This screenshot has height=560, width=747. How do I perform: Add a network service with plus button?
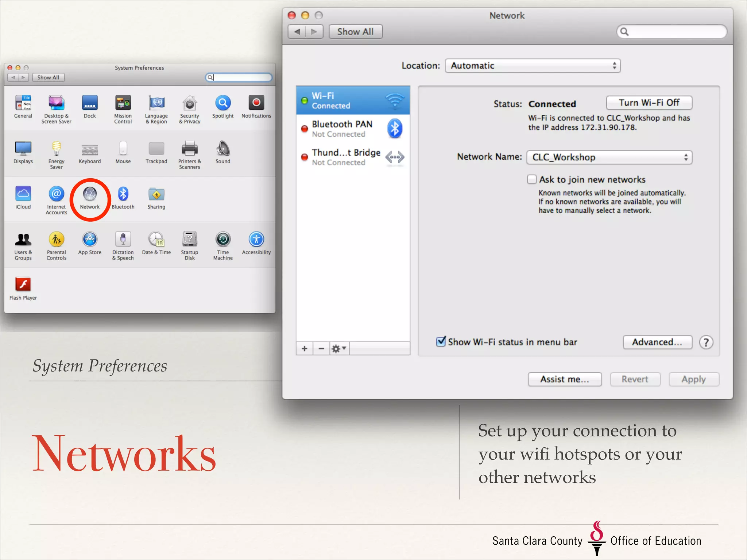coord(305,349)
